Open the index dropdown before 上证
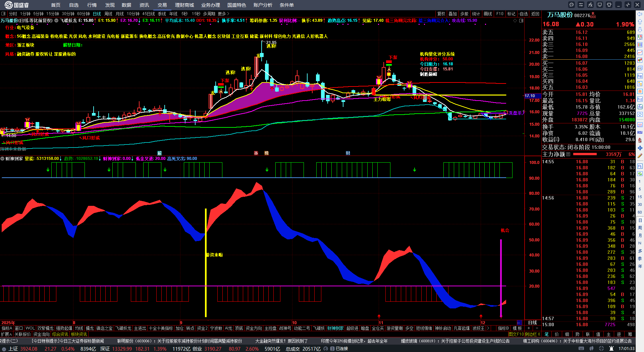The image size is (644, 352). (4, 349)
